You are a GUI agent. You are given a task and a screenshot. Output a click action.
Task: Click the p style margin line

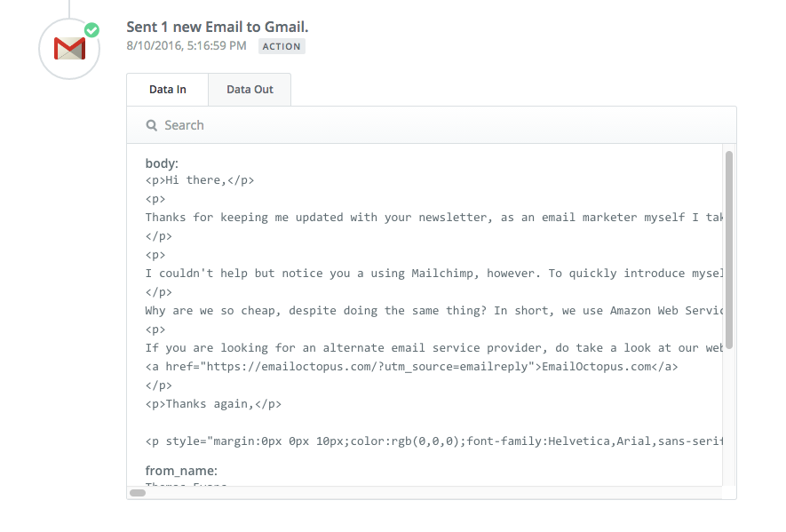pyautogui.click(x=435, y=441)
